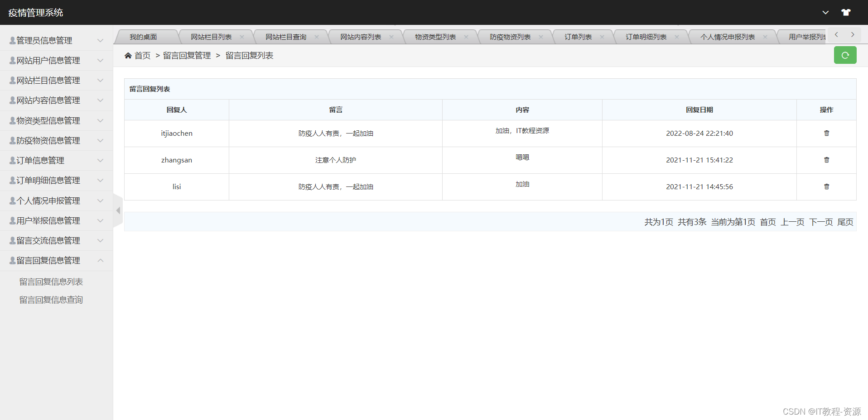Expand 网站内容信息管理 menu
This screenshot has width=868, height=420.
56,100
